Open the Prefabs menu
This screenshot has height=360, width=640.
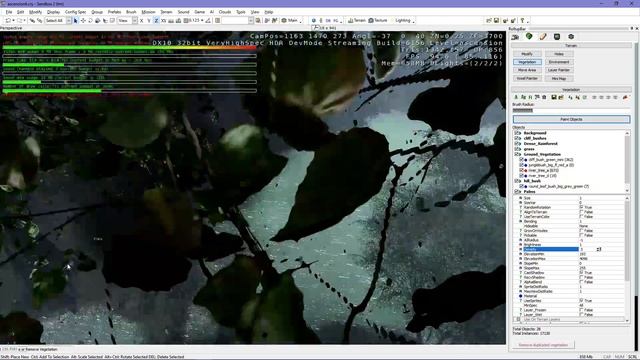tap(114, 12)
